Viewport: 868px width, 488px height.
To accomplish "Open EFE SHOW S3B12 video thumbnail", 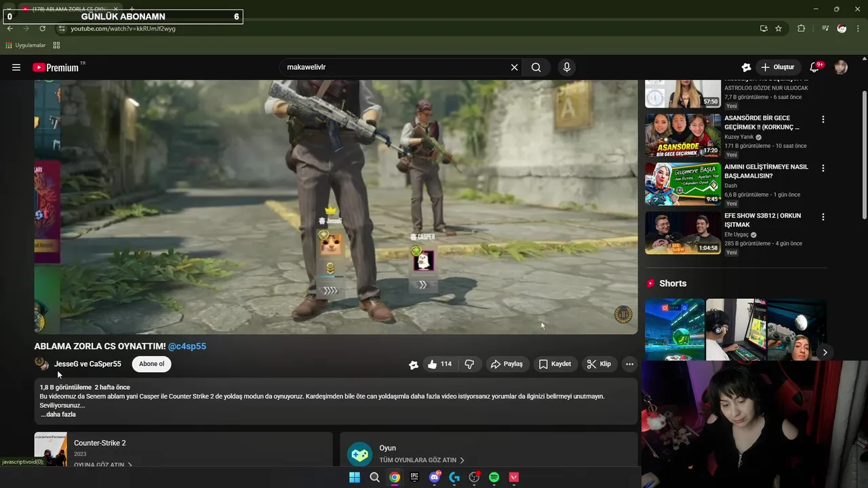I will point(683,232).
